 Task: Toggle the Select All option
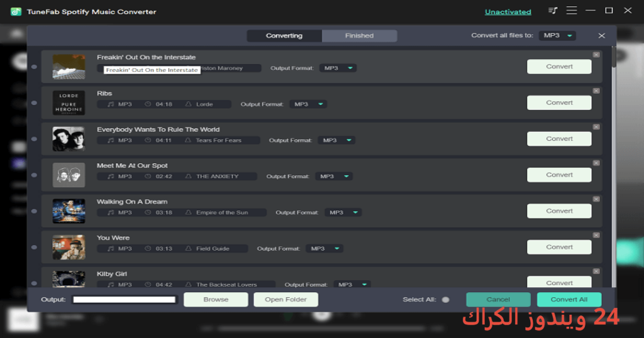pos(445,300)
